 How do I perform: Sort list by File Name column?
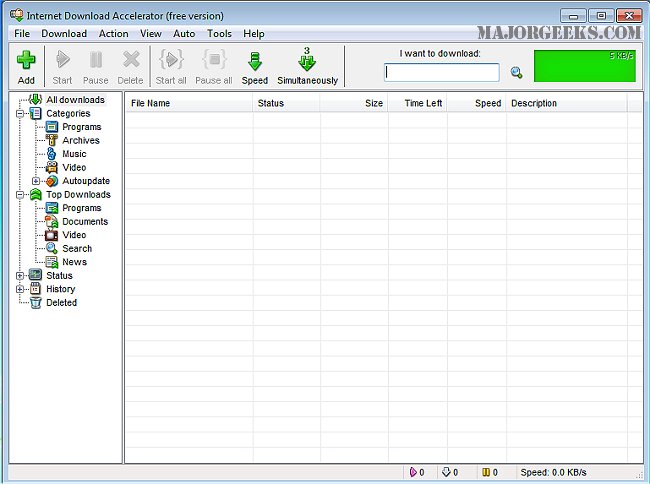188,103
